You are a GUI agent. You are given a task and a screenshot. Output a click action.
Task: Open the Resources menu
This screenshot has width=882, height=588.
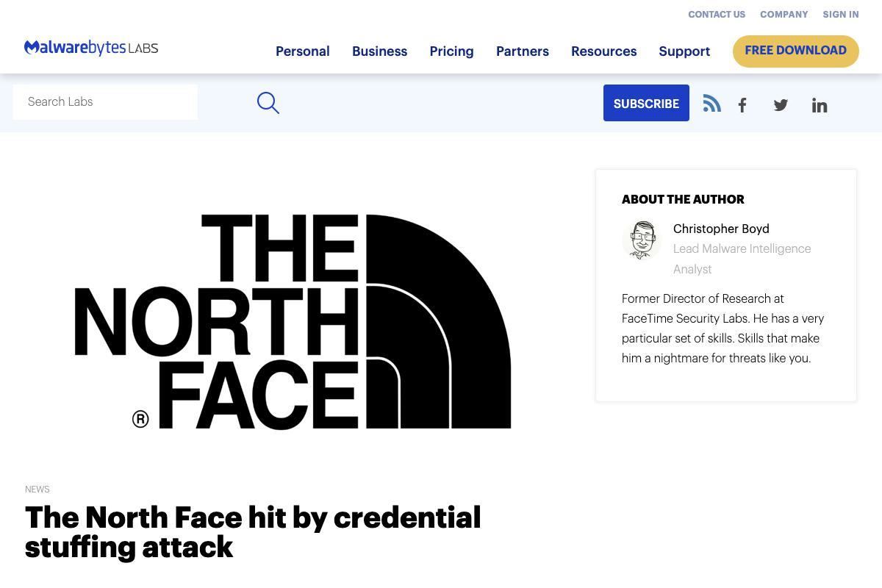pyautogui.click(x=604, y=51)
